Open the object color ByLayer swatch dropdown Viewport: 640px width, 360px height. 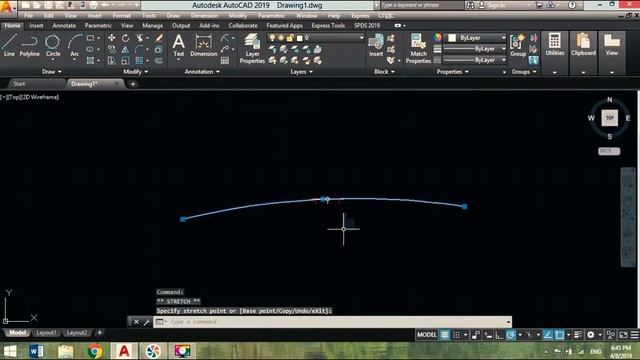(x=475, y=38)
